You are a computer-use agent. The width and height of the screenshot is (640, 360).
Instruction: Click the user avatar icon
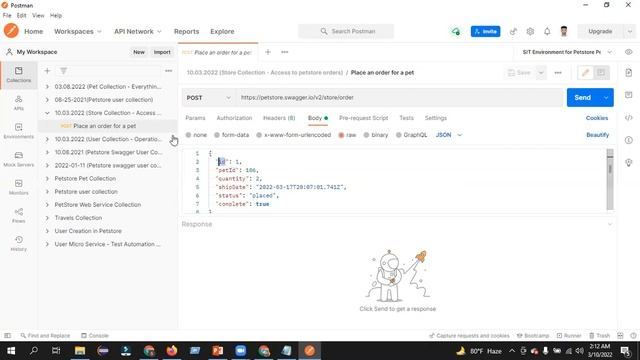564,31
